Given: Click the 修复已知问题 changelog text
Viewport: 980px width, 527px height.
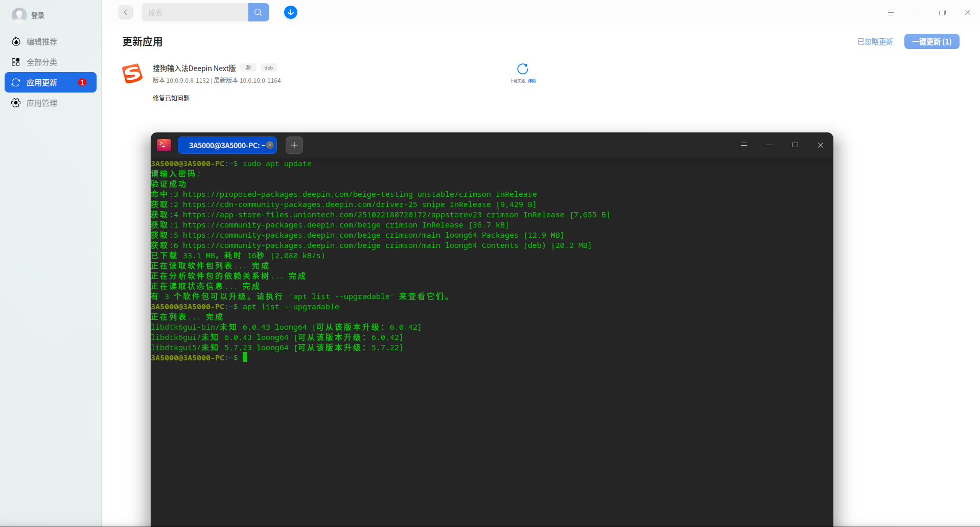Looking at the screenshot, I should pos(171,98).
